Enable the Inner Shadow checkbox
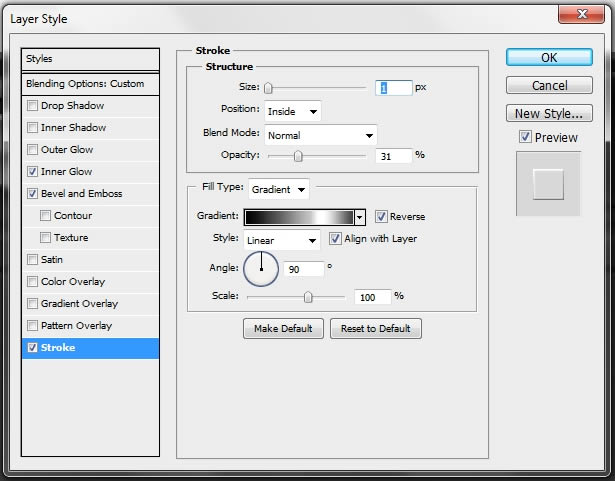Image resolution: width=615 pixels, height=481 pixels. [32, 128]
